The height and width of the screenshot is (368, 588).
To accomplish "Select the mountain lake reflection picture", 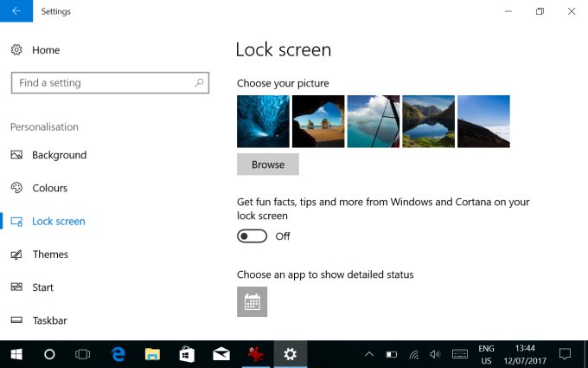I will point(428,121).
